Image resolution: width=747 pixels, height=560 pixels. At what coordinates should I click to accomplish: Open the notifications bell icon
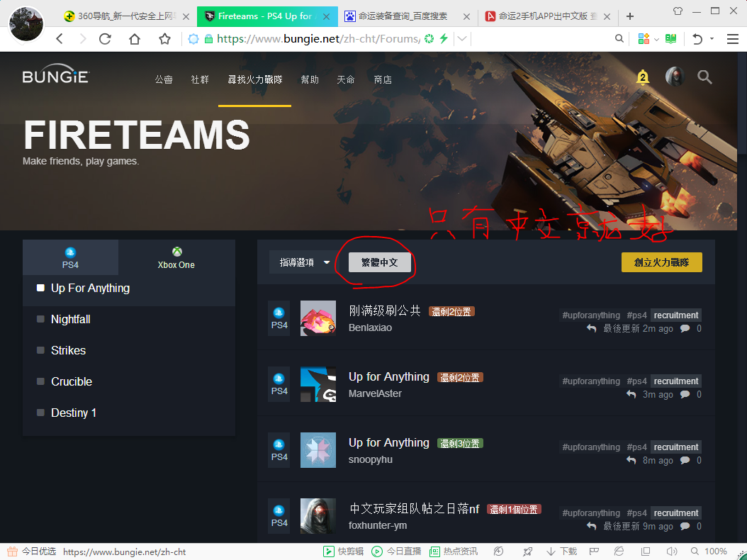click(x=643, y=77)
